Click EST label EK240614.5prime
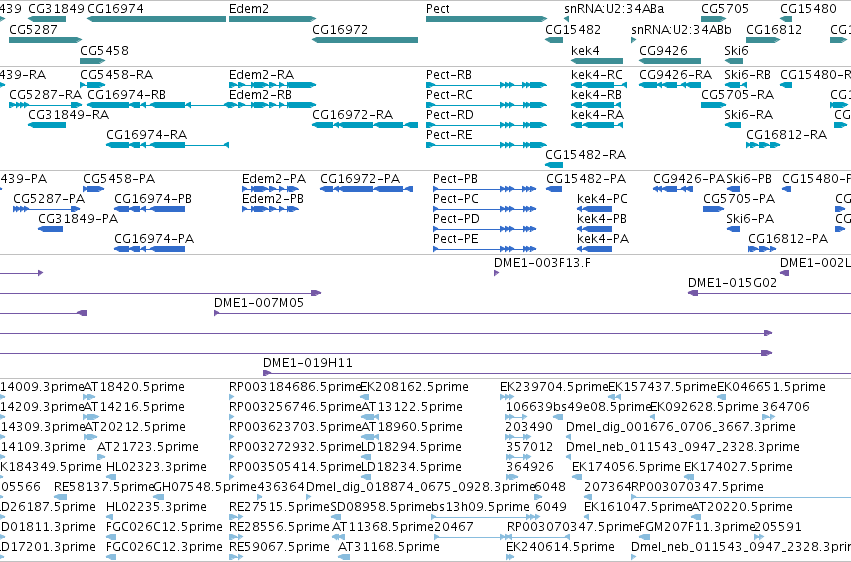Viewport: 851px width, 562px height. tap(560, 547)
